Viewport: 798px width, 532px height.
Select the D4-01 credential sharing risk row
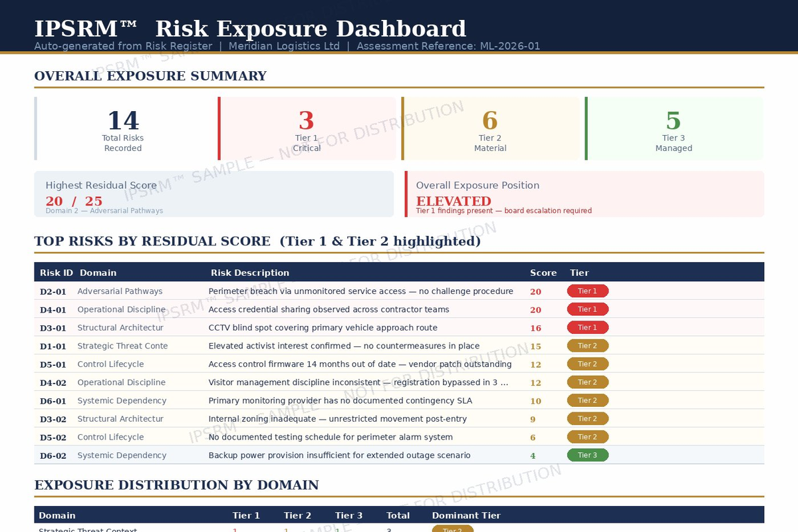332,309
